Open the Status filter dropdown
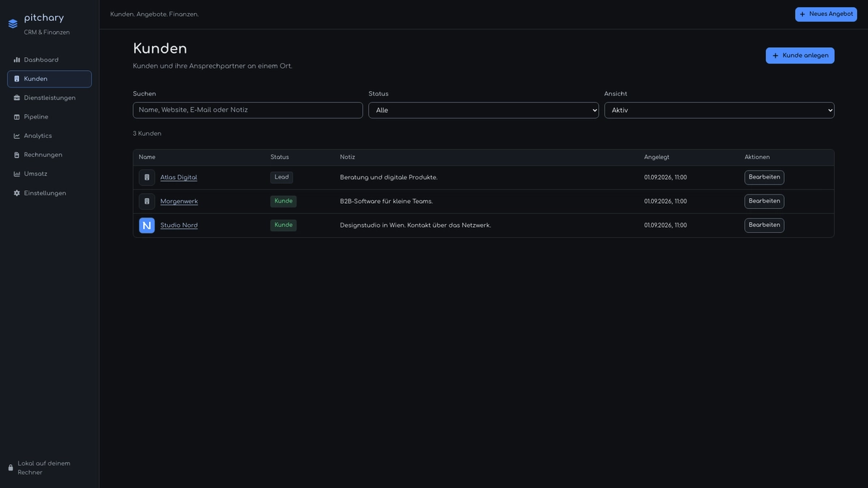This screenshot has height=488, width=868. pos(483,110)
